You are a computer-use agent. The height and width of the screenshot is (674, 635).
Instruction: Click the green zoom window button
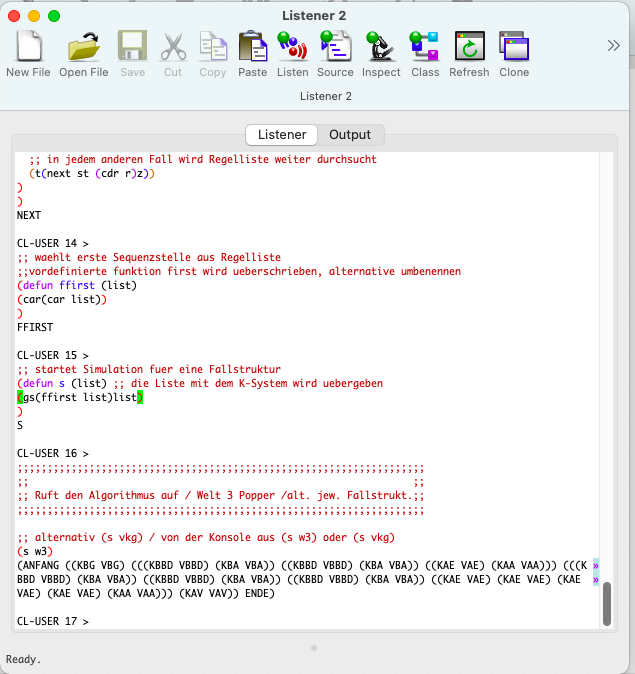(54, 16)
